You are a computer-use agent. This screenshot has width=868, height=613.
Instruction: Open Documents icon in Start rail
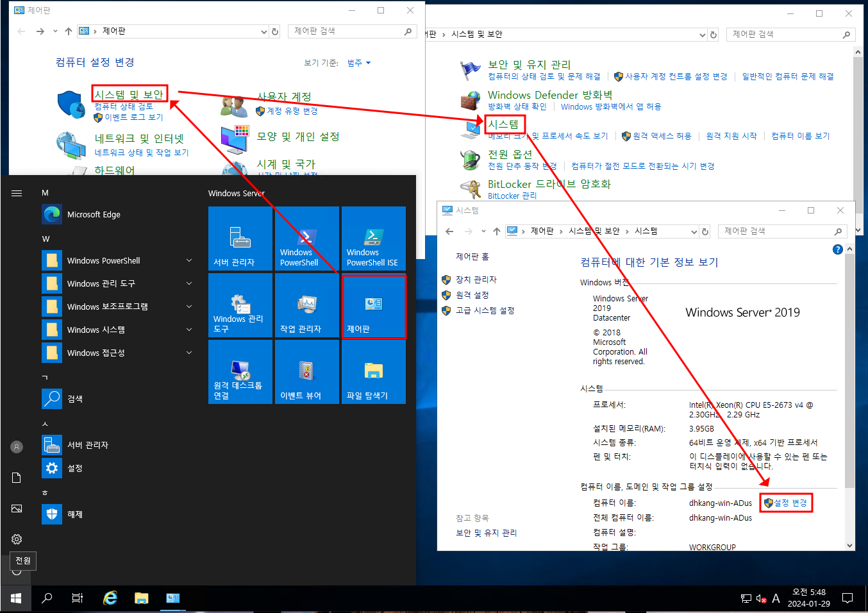17,478
